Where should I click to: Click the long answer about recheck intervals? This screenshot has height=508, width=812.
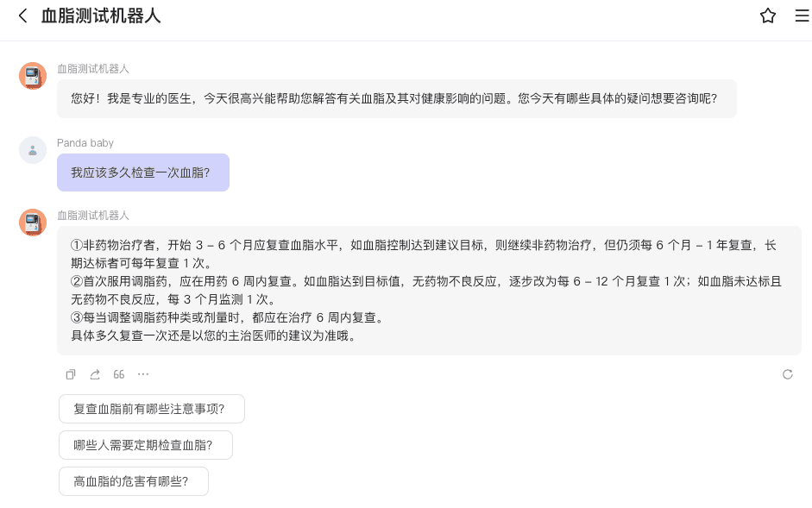tap(428, 291)
